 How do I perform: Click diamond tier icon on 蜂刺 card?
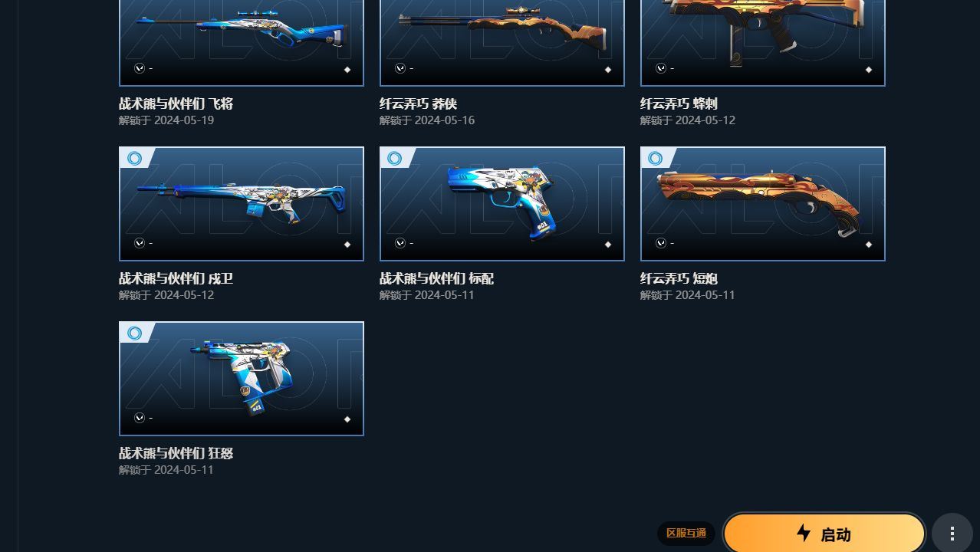[869, 70]
